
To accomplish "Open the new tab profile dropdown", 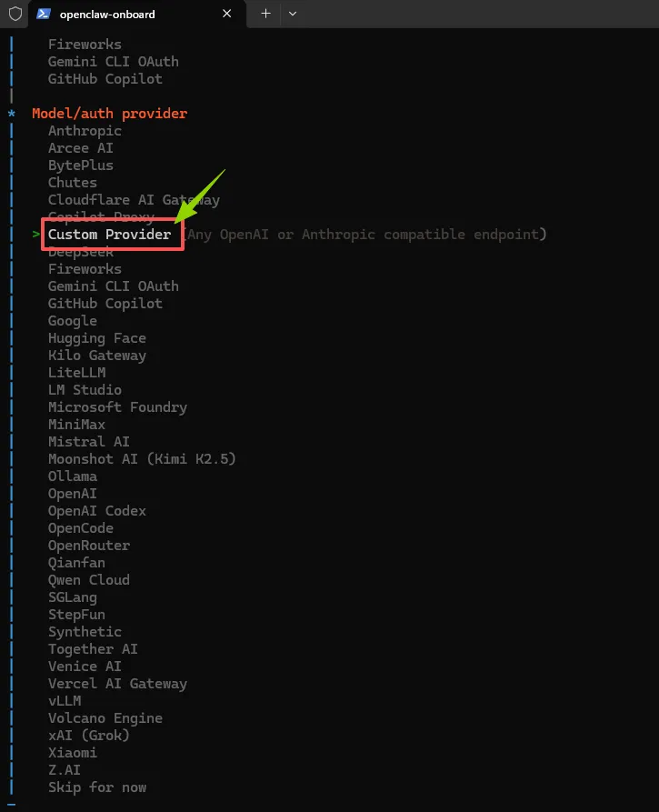I will [292, 14].
